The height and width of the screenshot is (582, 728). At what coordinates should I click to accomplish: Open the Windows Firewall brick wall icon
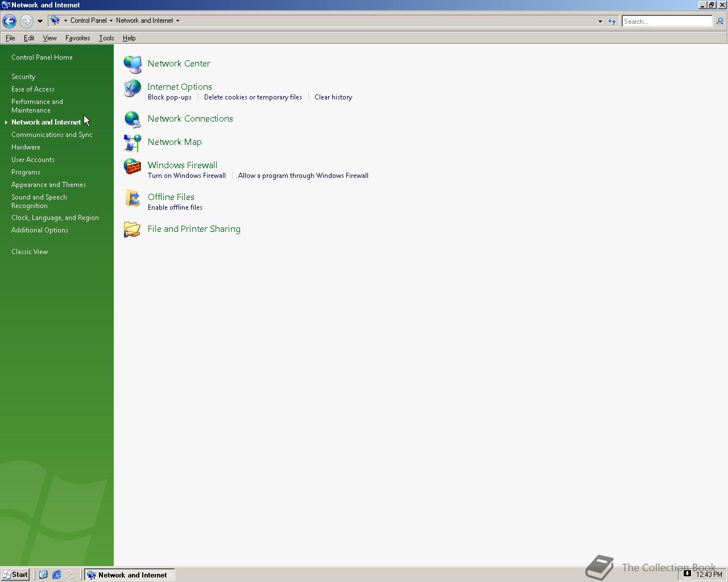(x=133, y=167)
